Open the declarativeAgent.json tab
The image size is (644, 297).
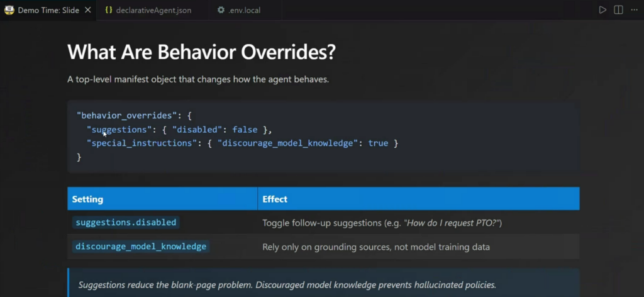point(153,10)
